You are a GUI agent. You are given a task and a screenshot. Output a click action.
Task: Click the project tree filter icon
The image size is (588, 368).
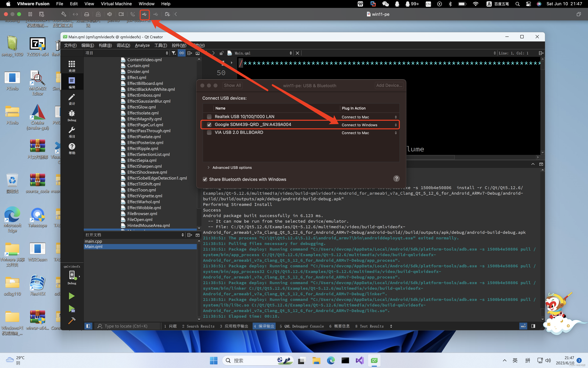[x=174, y=53]
